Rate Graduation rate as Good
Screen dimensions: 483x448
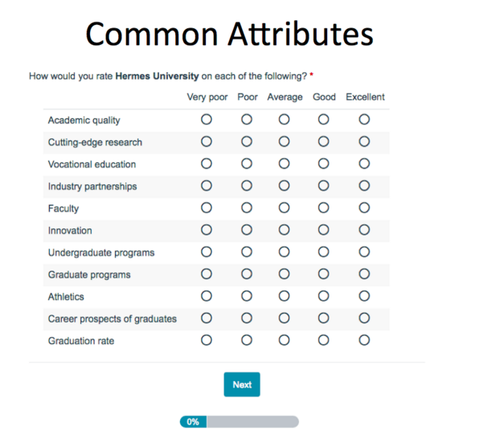point(323,340)
